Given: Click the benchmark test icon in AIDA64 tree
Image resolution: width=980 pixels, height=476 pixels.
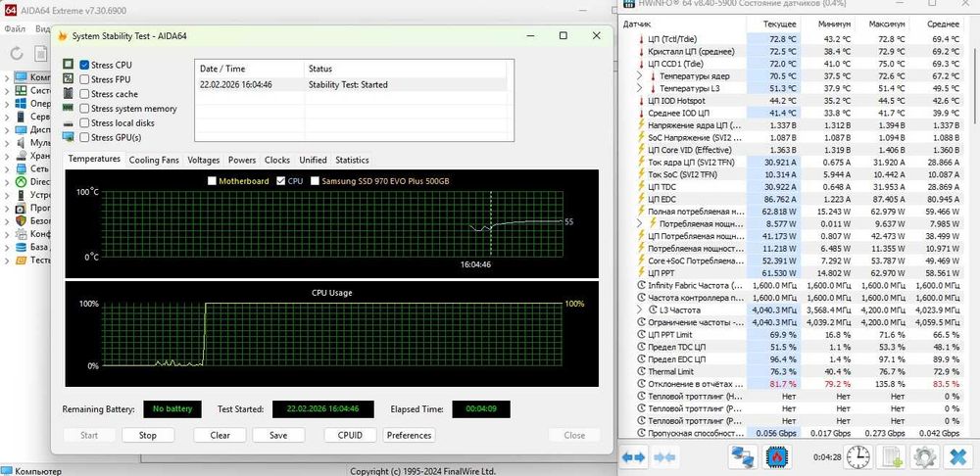Looking at the screenshot, I should (21, 260).
